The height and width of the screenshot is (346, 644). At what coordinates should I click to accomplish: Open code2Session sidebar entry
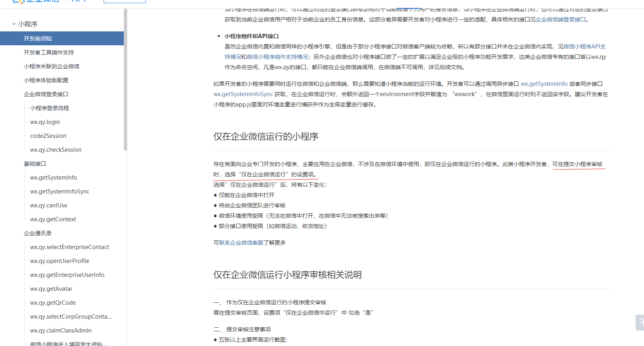48,136
